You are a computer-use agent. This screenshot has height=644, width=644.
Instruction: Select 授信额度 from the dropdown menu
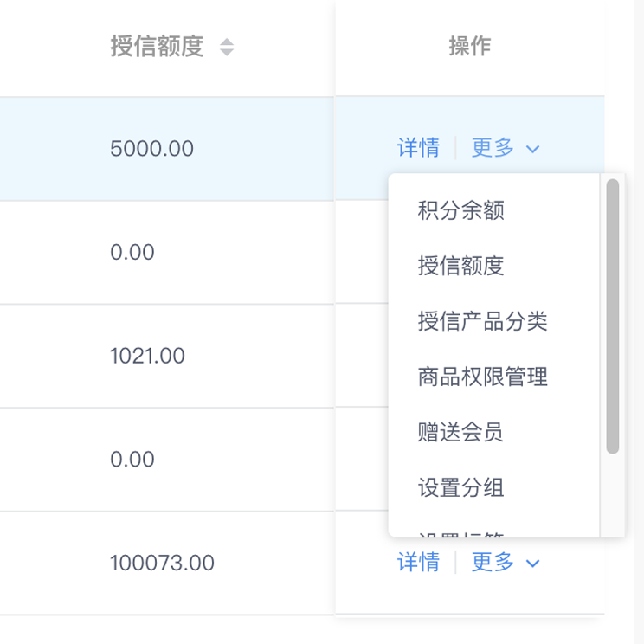[x=460, y=266]
